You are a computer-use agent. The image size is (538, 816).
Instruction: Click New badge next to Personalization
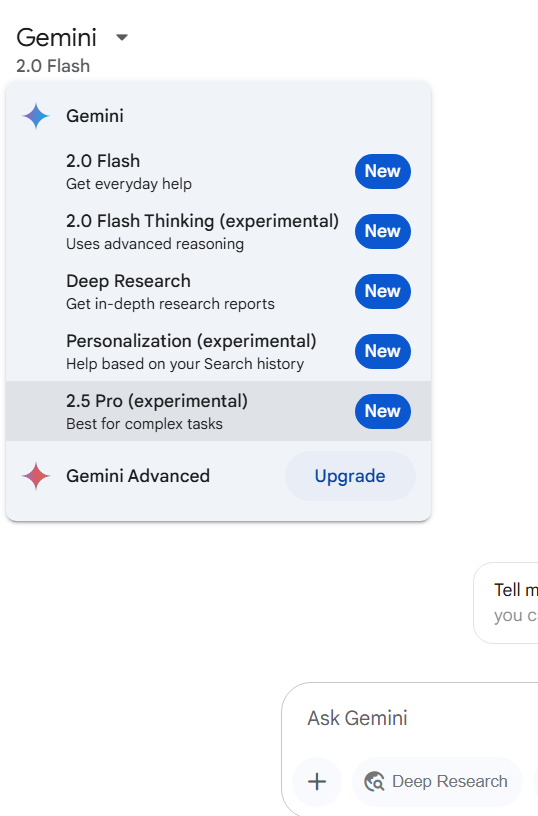pyautogui.click(x=383, y=351)
